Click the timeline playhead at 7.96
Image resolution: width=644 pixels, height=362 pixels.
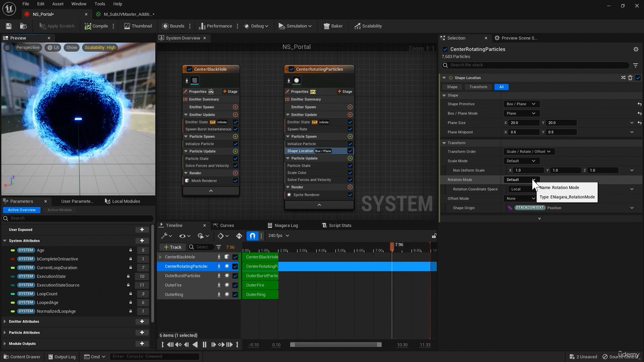pos(392,246)
